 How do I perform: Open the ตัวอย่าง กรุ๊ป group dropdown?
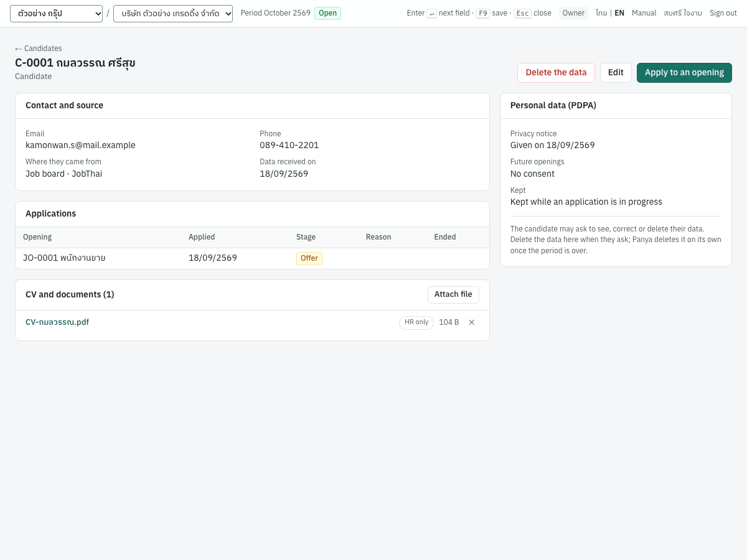tap(56, 14)
